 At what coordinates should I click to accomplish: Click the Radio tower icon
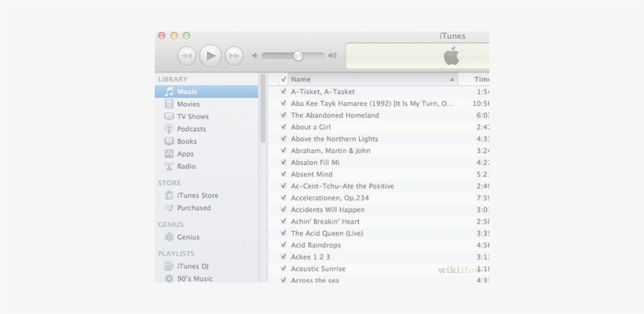[169, 166]
